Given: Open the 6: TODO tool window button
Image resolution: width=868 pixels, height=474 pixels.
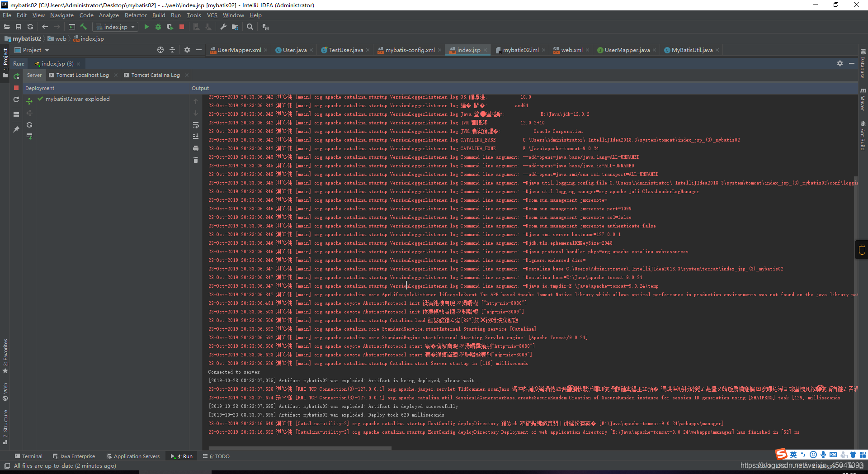Looking at the screenshot, I should [x=216, y=456].
